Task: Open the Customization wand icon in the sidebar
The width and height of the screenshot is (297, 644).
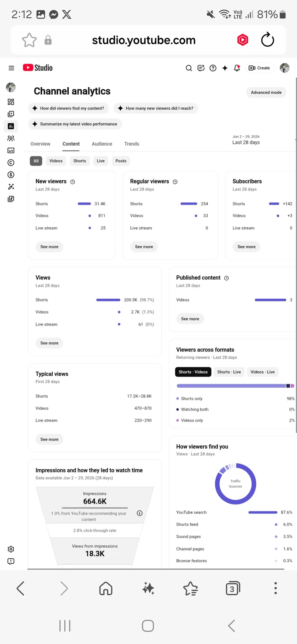Action: [x=11, y=187]
